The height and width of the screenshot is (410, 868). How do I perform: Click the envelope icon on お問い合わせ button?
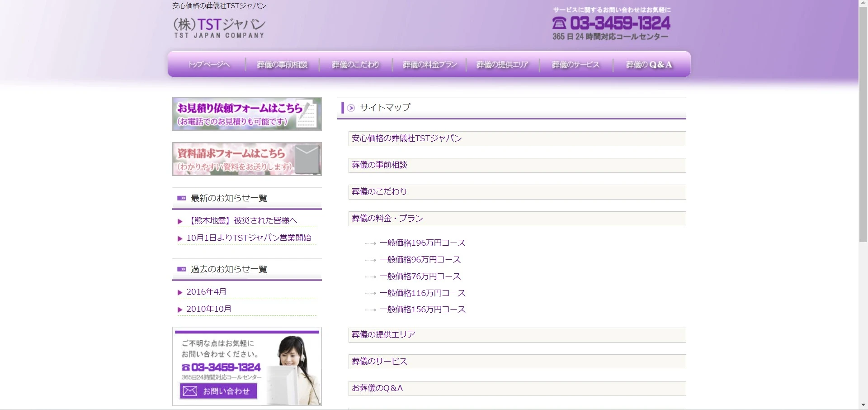(x=190, y=391)
